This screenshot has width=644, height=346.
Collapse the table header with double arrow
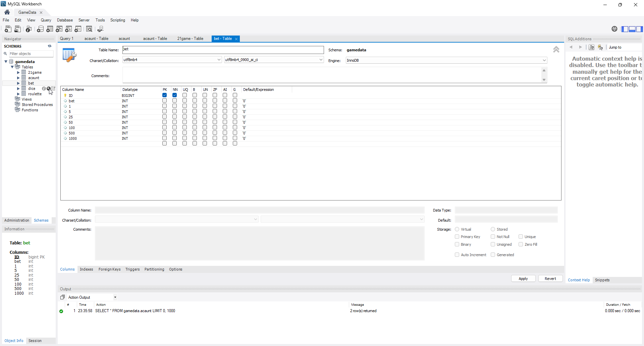coord(556,50)
